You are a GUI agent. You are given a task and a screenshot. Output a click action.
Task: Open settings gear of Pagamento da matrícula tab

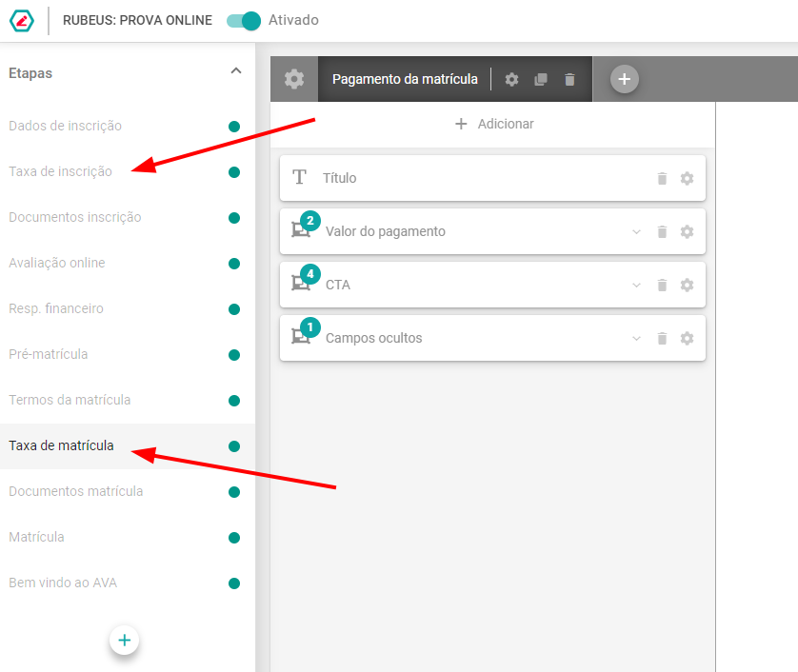(x=511, y=79)
